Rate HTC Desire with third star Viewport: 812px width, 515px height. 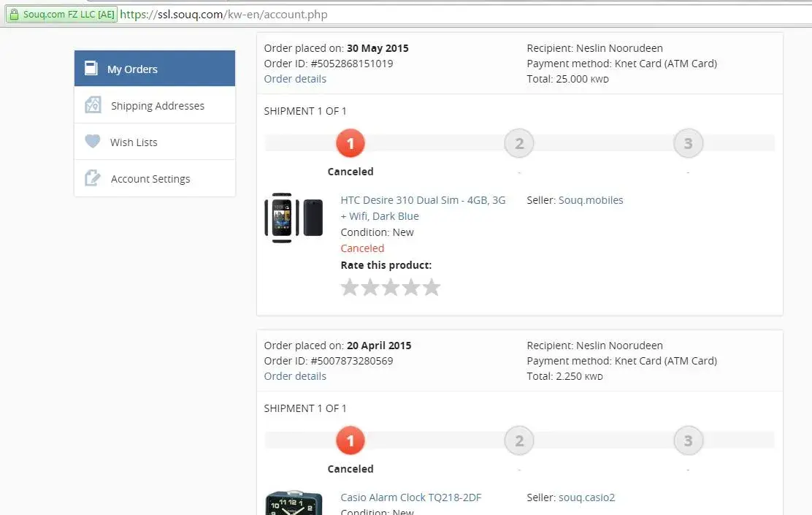pos(391,287)
